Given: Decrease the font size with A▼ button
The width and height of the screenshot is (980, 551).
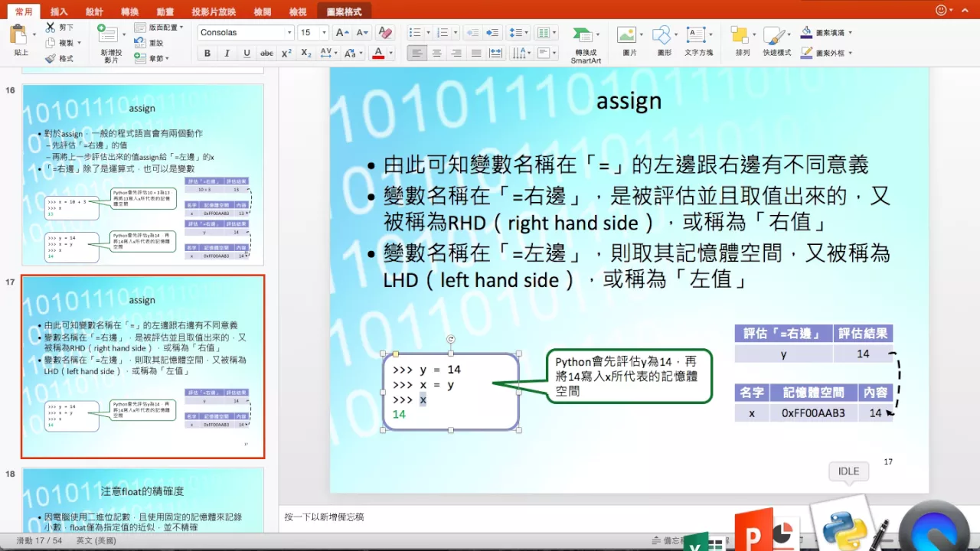Looking at the screenshot, I should pos(361,33).
